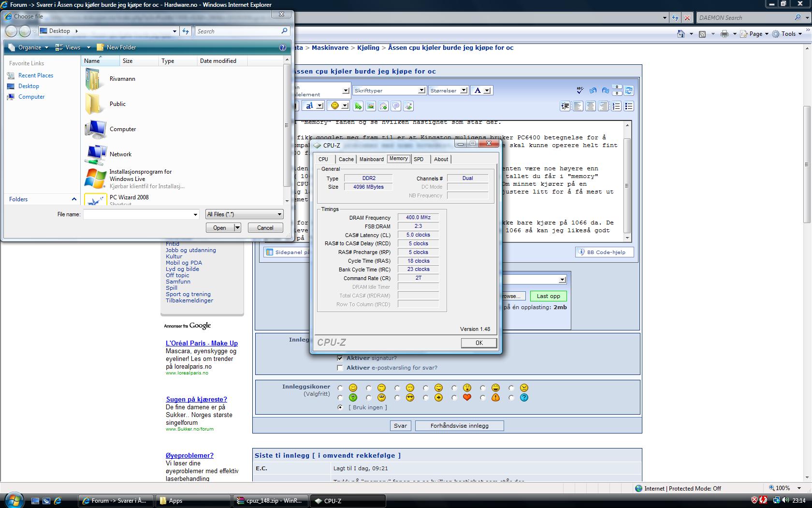
Task: Open the smiley picker dropdown arrow
Action: 345,106
